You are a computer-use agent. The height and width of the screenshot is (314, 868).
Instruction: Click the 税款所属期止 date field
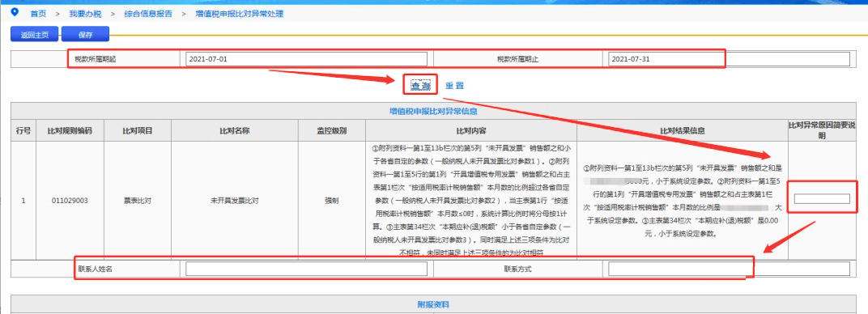tap(729, 59)
